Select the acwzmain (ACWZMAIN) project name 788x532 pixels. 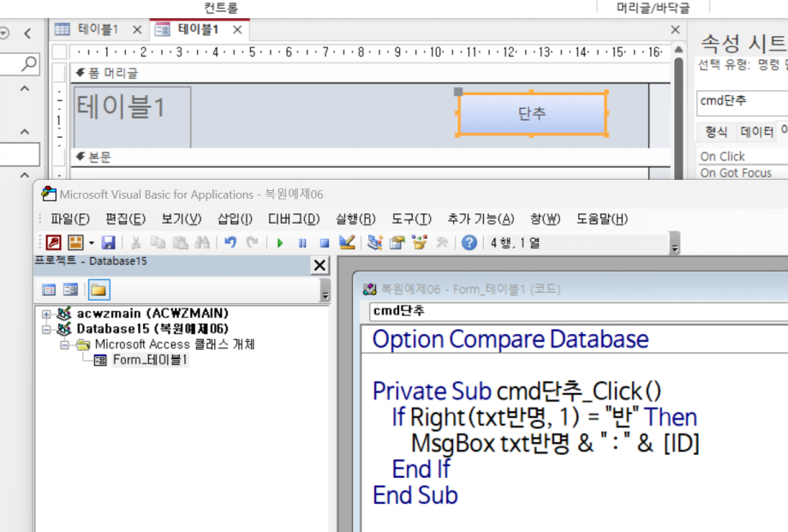click(x=152, y=314)
